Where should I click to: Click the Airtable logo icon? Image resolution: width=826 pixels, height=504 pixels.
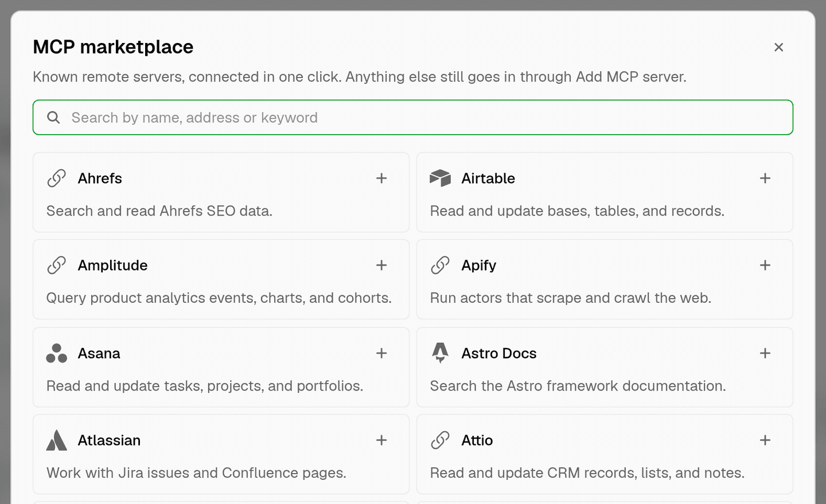coord(440,178)
